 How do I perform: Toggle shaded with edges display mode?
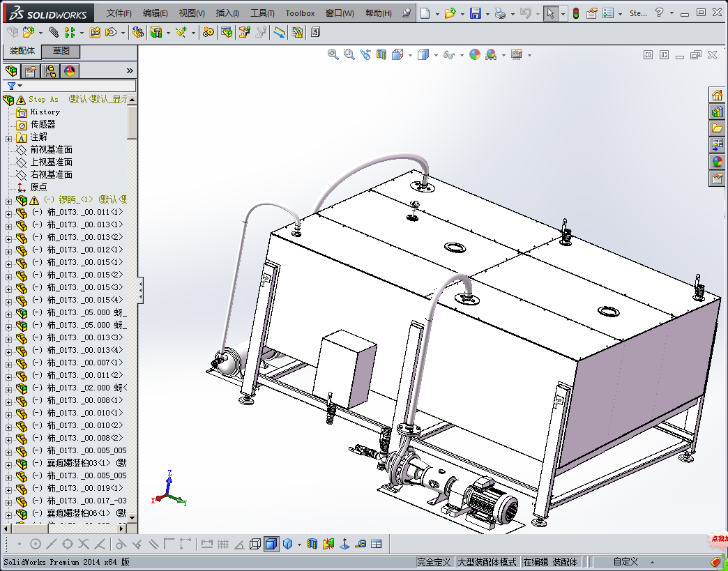click(271, 544)
